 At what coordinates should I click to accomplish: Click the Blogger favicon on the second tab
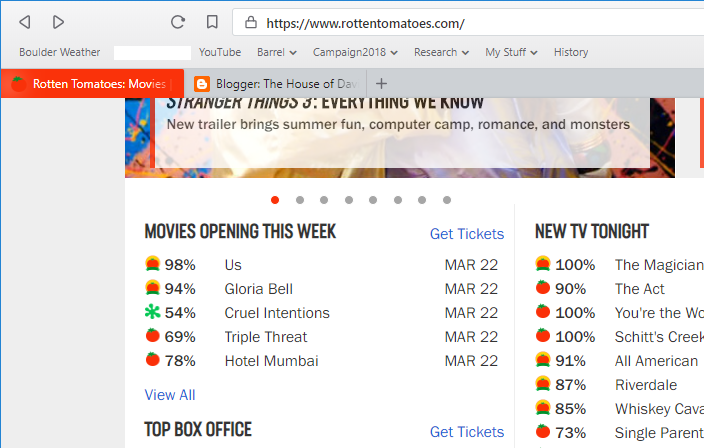pos(202,83)
